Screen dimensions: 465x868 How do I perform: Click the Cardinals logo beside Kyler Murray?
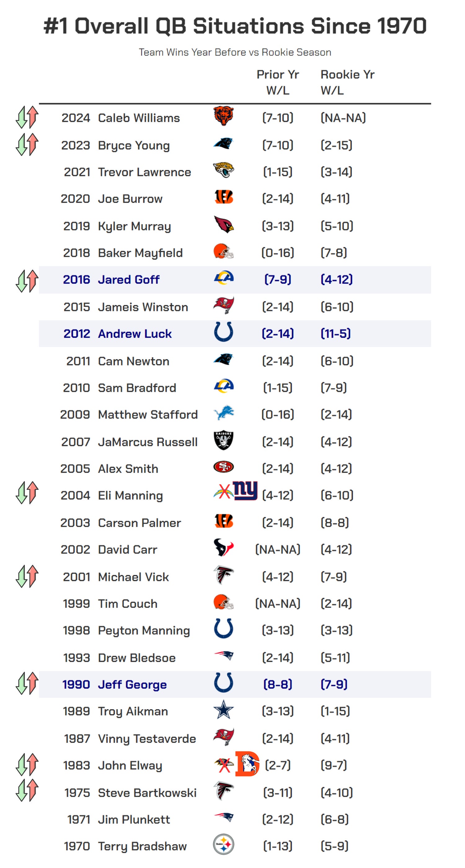(224, 224)
